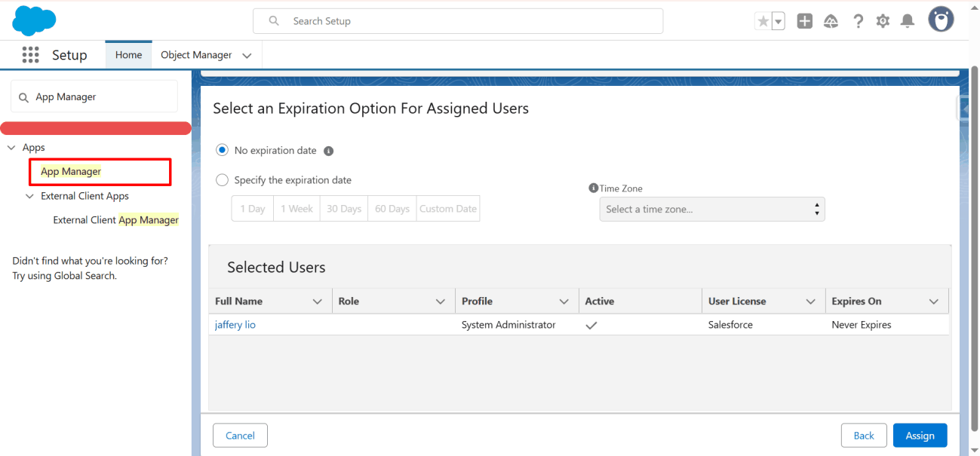The image size is (980, 456).
Task: Open the notifications bell
Action: tap(908, 21)
